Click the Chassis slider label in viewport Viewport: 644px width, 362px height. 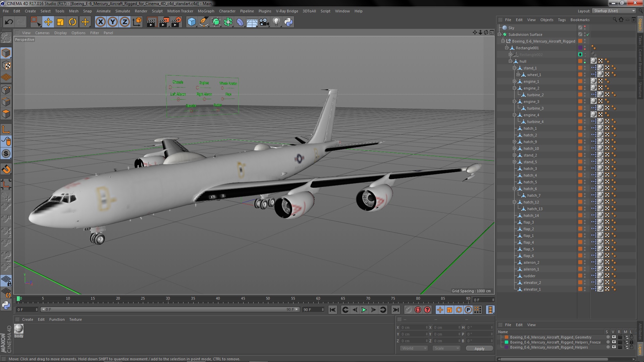(178, 82)
